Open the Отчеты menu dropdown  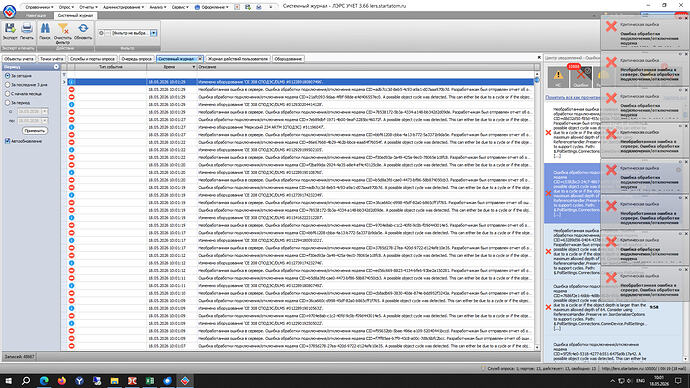pyautogui.click(x=88, y=7)
